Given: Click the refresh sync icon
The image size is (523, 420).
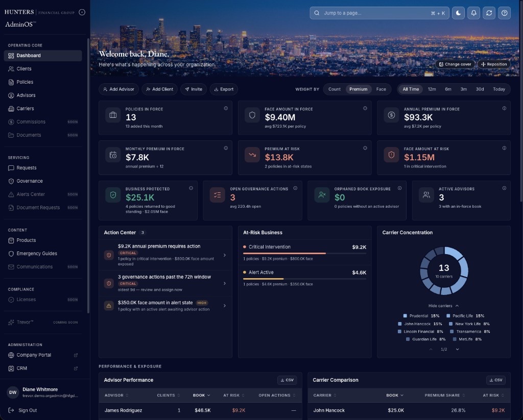Looking at the screenshot, I should (489, 13).
